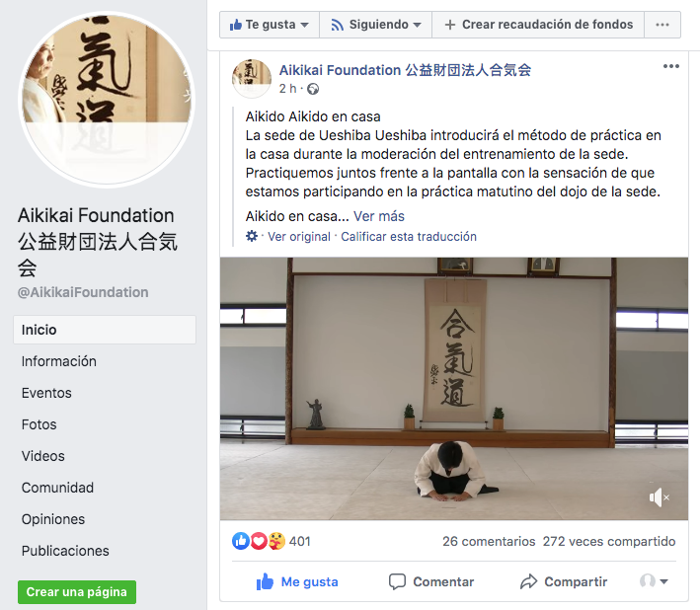Open the Aikido dojo video thumbnail

[x=454, y=389]
